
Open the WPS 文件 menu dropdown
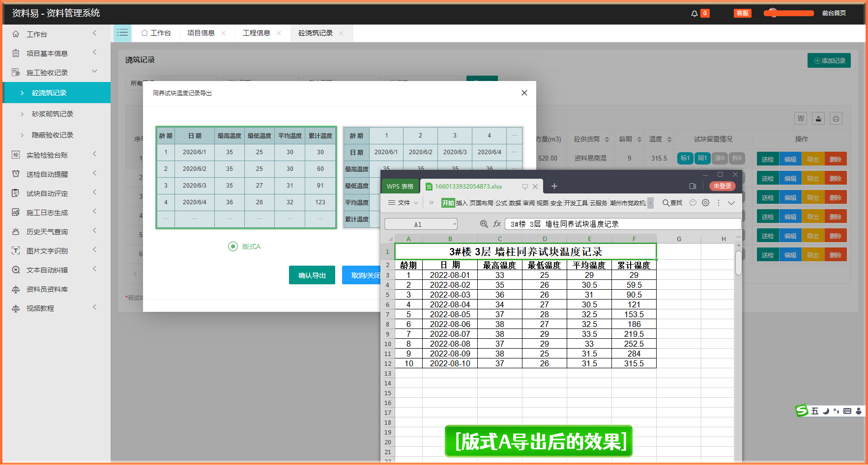tap(403, 203)
